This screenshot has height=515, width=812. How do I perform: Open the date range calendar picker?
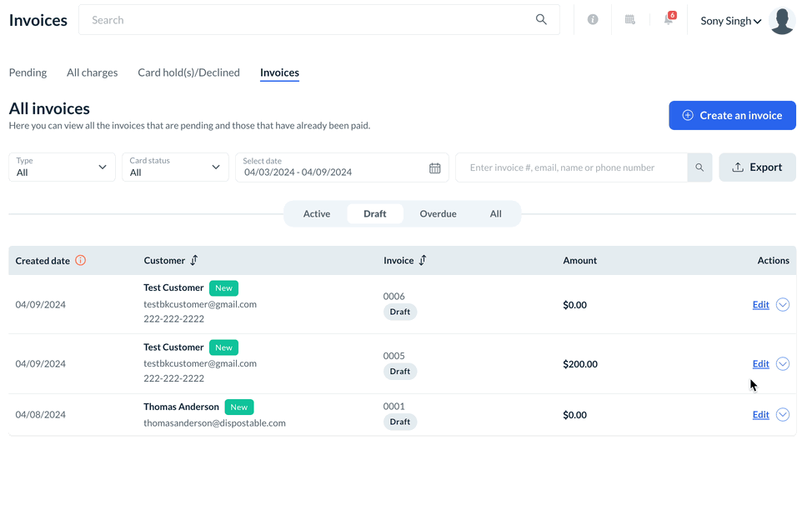tap(435, 168)
